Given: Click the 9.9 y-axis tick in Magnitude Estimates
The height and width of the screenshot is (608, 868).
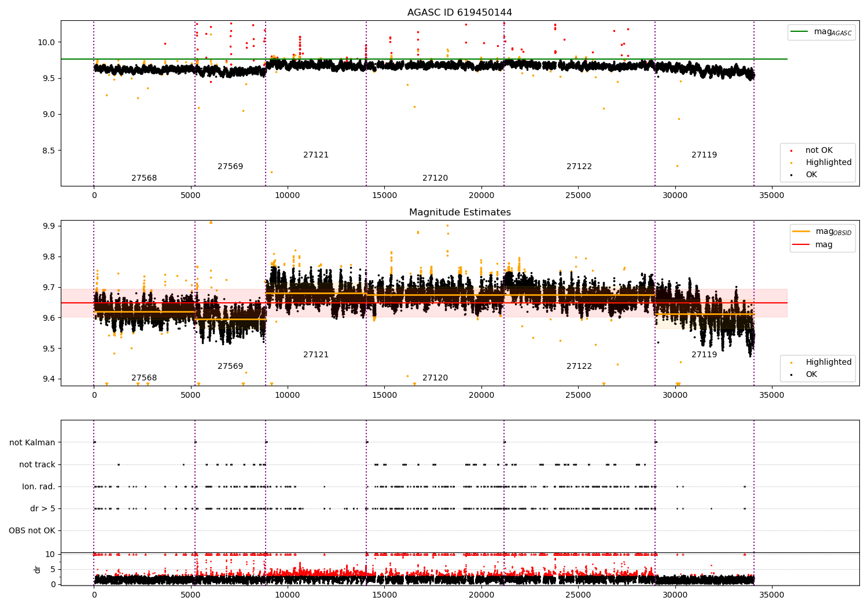Looking at the screenshot, I should (50, 226).
